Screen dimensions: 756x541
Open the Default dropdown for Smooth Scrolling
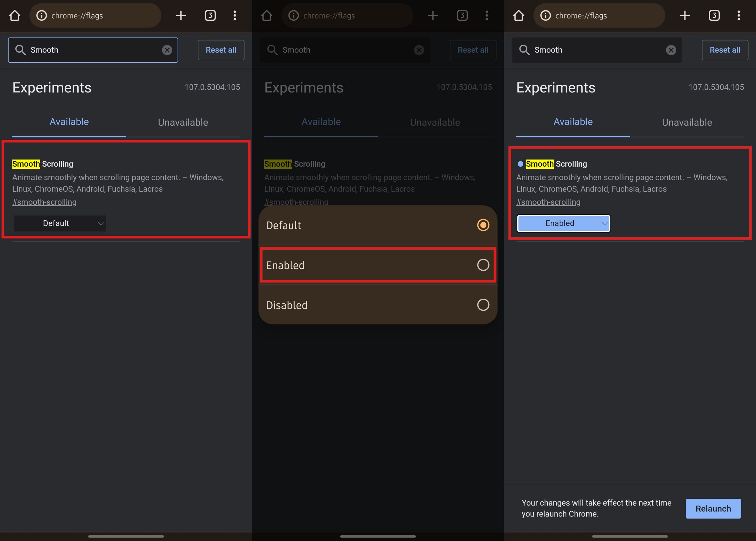(x=60, y=223)
